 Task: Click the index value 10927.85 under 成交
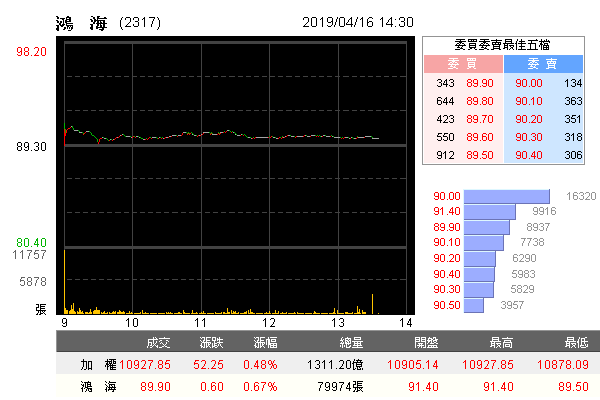[145, 364]
